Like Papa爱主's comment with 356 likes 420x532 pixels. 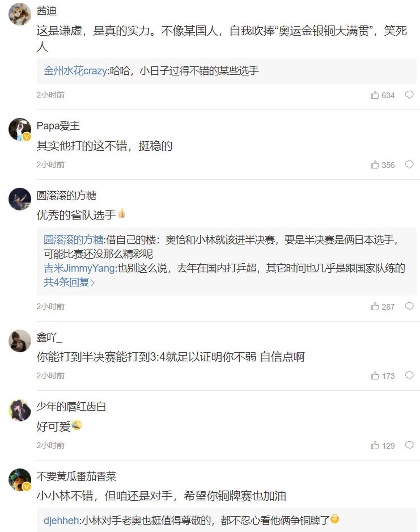coord(382,165)
